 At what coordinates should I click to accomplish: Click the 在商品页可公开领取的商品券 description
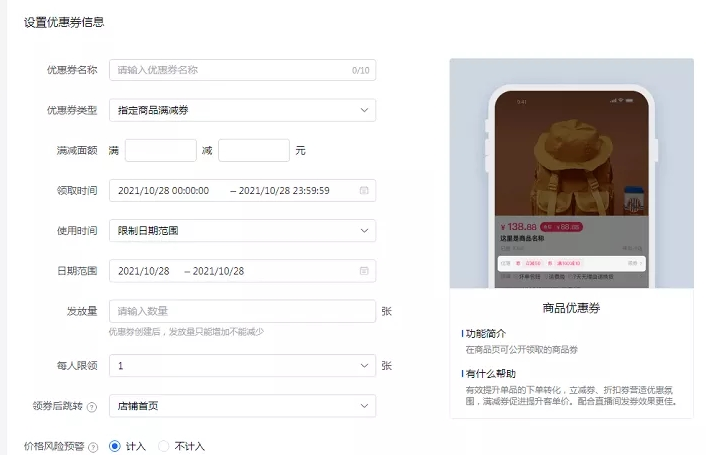521,350
